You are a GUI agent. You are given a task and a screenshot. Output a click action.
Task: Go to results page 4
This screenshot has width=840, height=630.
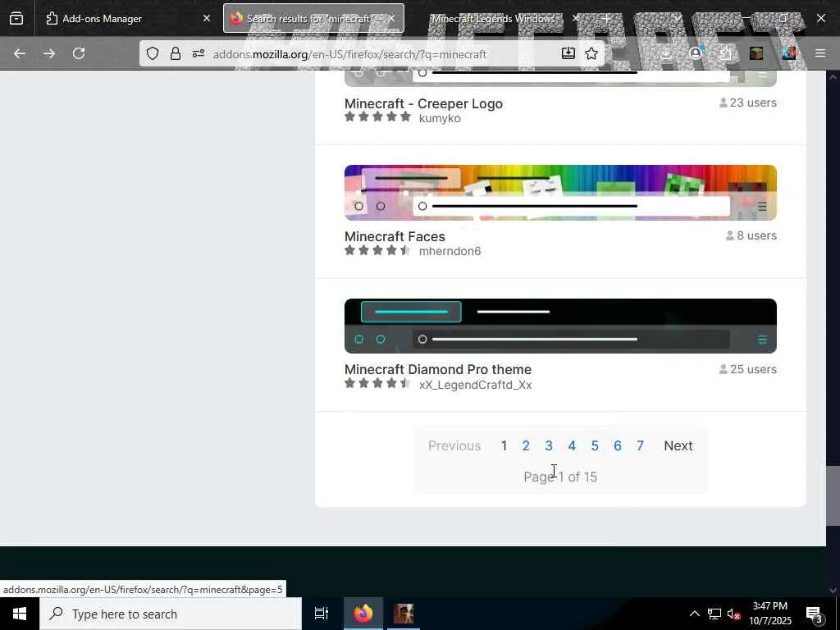point(572,445)
